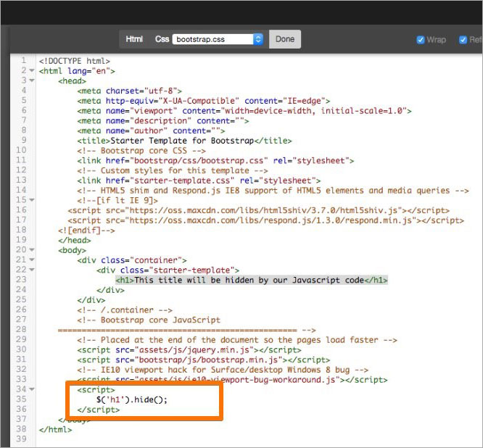This screenshot has width=483, height=448.
Task: Click the X-UA-Compatible meta line
Action: tap(204, 101)
